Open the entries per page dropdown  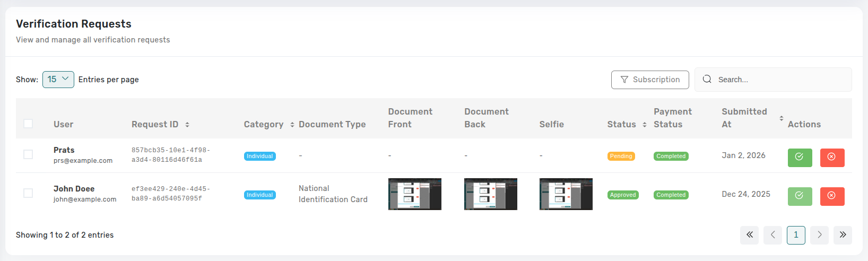(x=58, y=80)
